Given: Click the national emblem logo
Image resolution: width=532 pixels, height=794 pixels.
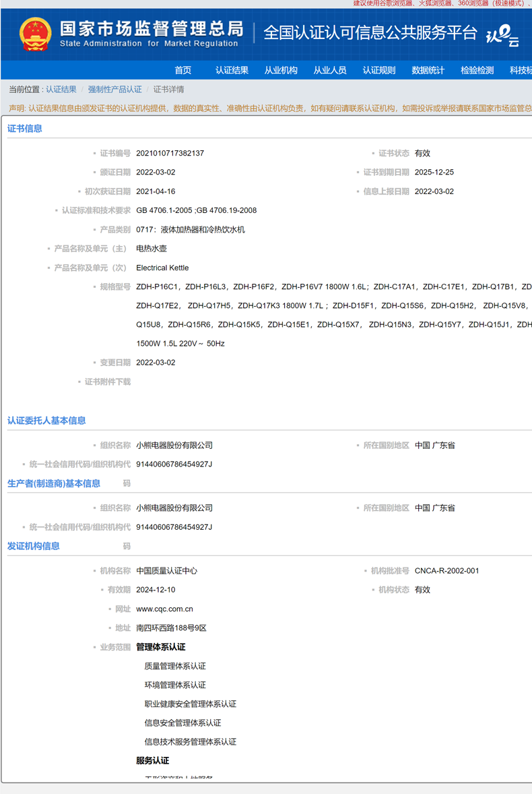Looking at the screenshot, I should pyautogui.click(x=36, y=34).
